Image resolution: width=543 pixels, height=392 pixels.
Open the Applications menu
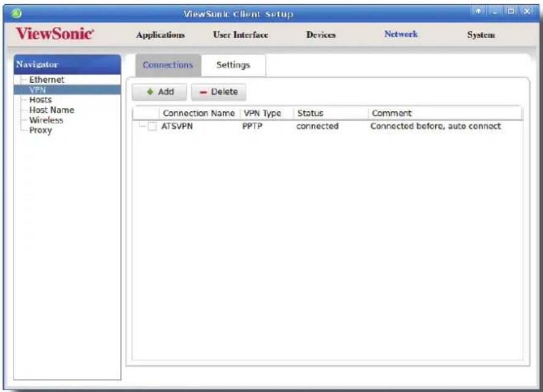point(160,35)
